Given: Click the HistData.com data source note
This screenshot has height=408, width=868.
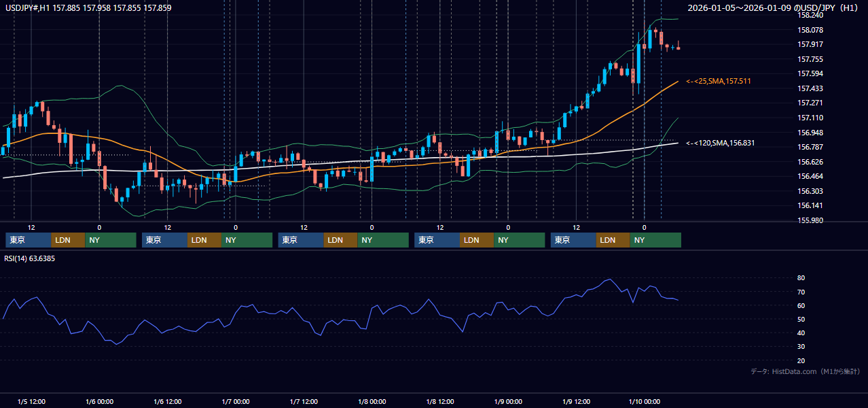Looking at the screenshot, I should 806,371.
